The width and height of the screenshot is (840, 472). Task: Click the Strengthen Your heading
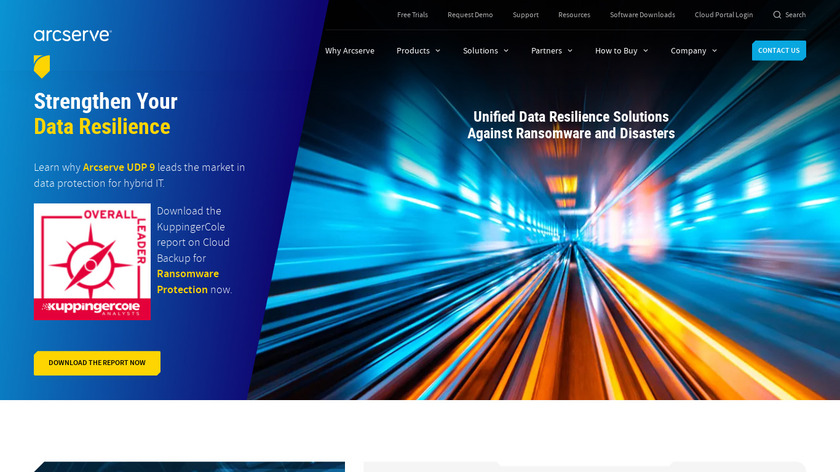click(x=106, y=101)
